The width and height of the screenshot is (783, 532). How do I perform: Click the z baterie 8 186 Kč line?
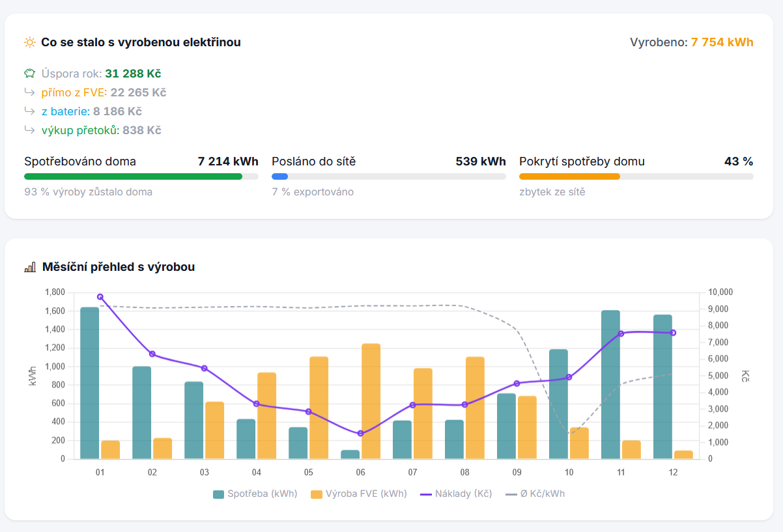[91, 111]
